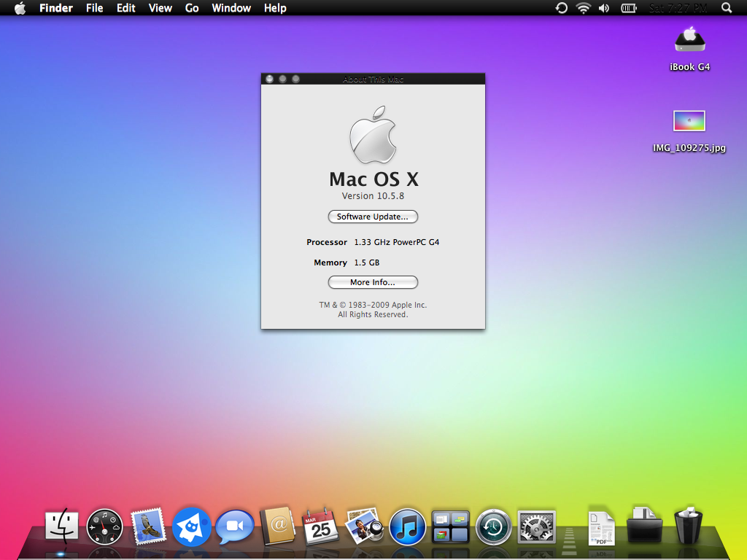Zoom the About This Mac window

[296, 79]
